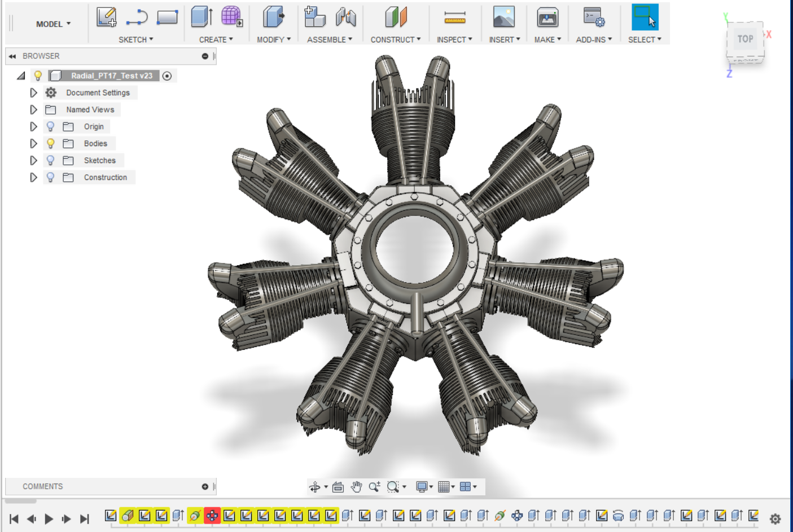Click the Add-Ins scripts icon
This screenshot has height=532, width=793.
(x=594, y=17)
